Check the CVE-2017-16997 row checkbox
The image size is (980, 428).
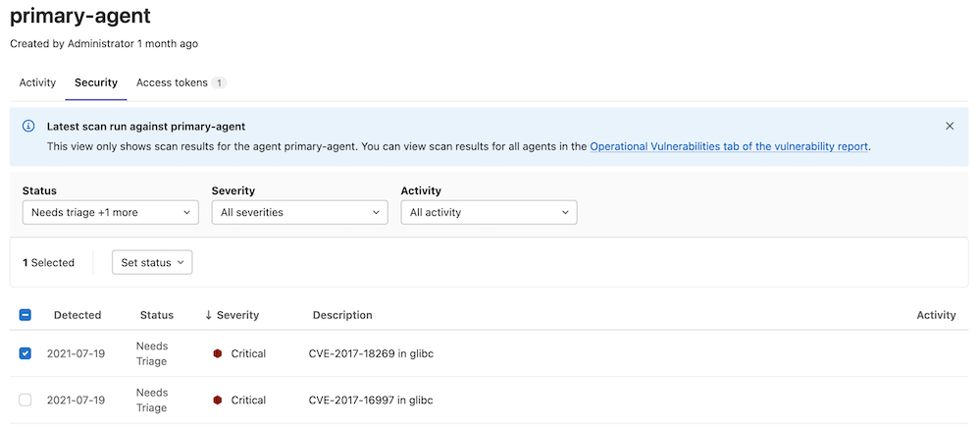pyautogui.click(x=26, y=401)
